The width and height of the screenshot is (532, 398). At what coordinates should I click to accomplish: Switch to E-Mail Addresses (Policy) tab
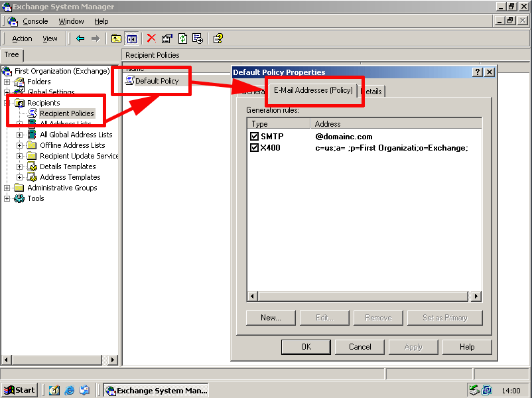(x=313, y=90)
